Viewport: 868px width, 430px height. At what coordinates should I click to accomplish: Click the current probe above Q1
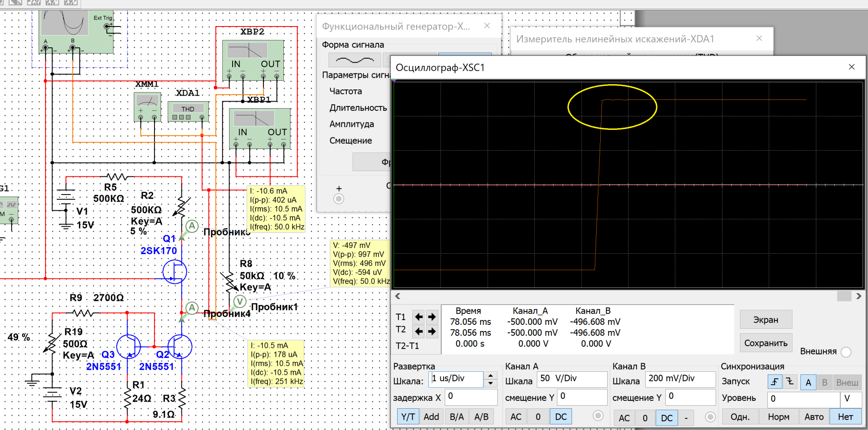(192, 226)
